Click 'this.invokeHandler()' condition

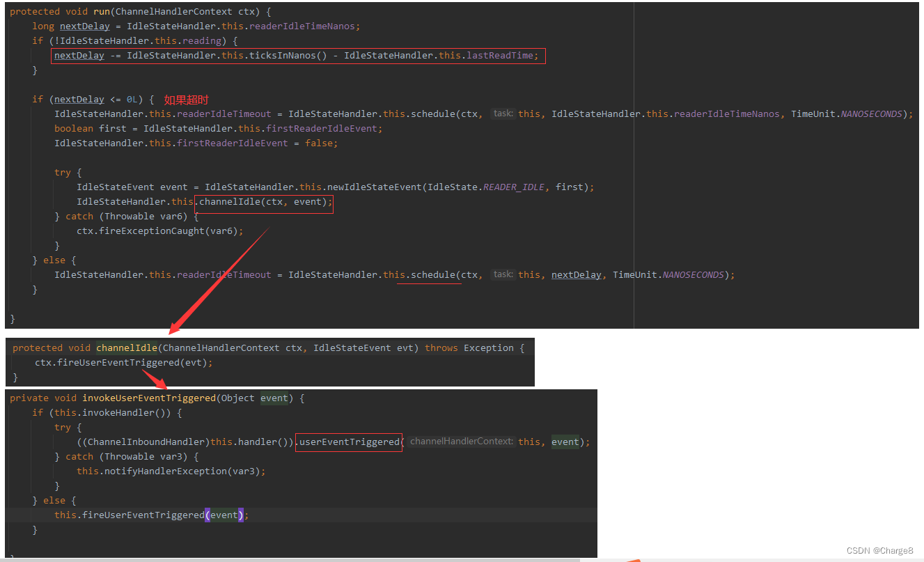tap(113, 413)
